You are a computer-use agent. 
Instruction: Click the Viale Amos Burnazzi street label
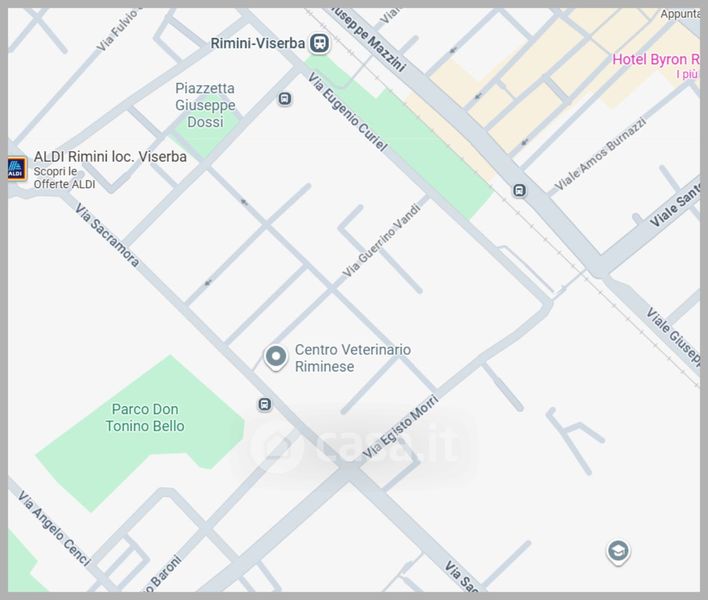tap(601, 154)
